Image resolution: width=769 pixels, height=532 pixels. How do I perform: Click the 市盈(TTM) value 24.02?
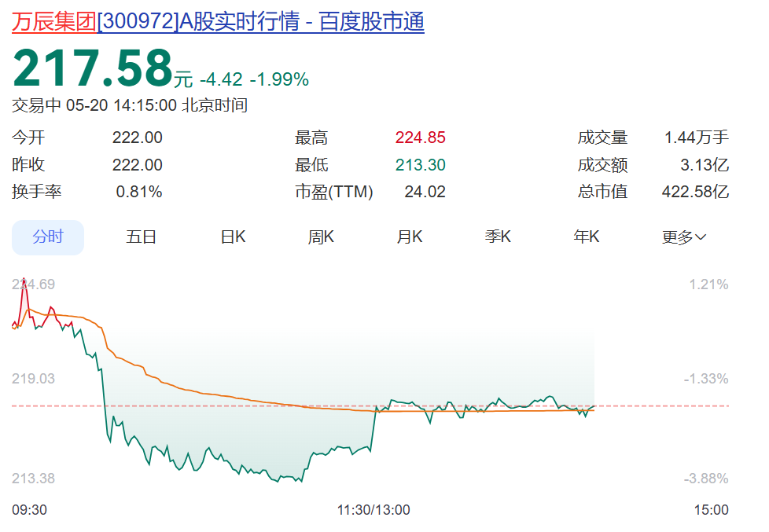coord(425,192)
